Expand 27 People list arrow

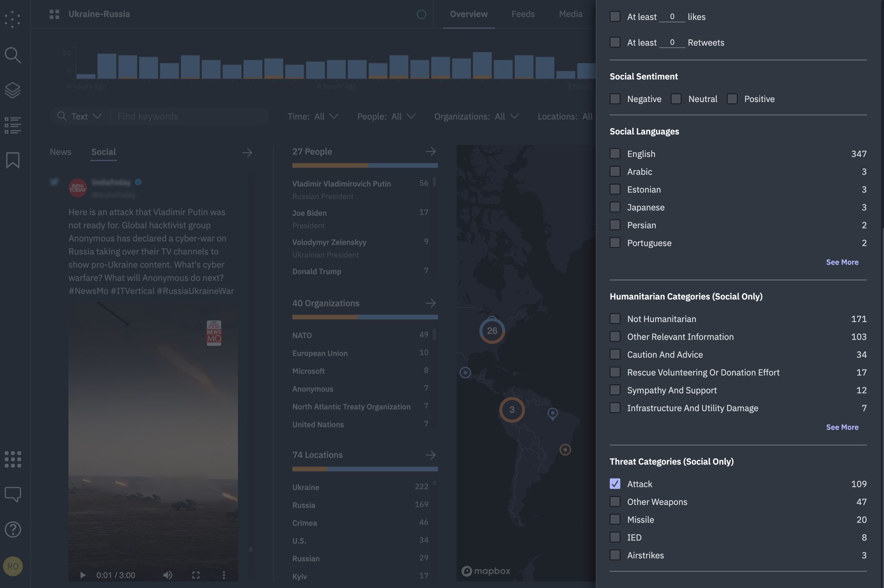click(430, 152)
